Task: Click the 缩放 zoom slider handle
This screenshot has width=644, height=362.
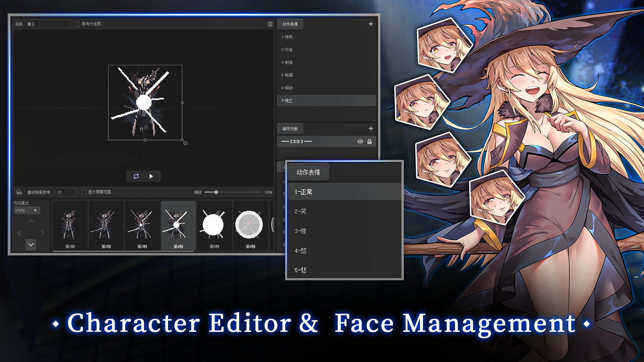Action: tap(216, 192)
